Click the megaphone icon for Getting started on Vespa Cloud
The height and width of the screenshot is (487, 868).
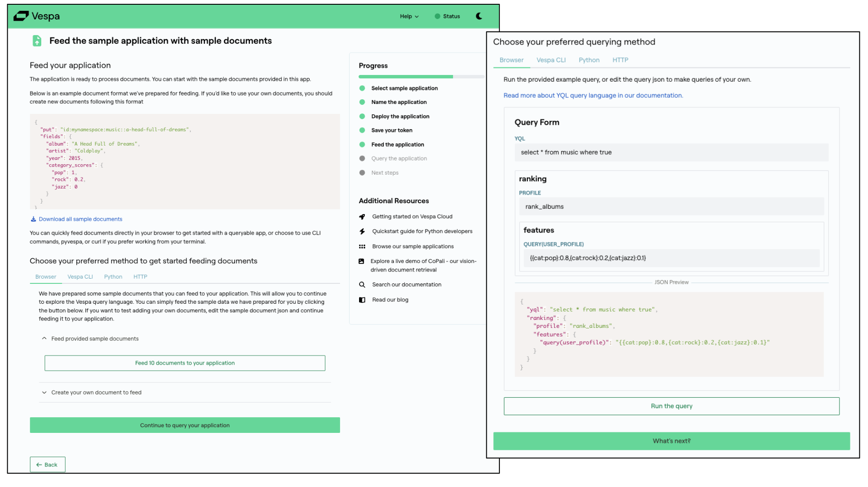click(x=362, y=216)
